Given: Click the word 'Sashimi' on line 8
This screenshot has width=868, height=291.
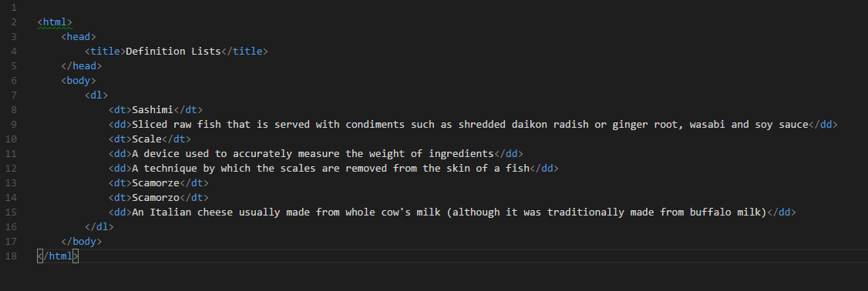Looking at the screenshot, I should point(153,109).
